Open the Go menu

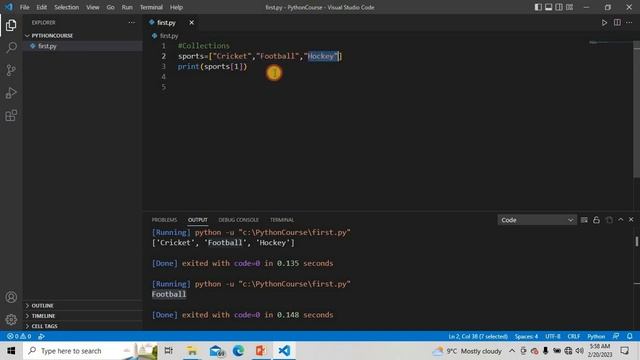tap(111, 7)
